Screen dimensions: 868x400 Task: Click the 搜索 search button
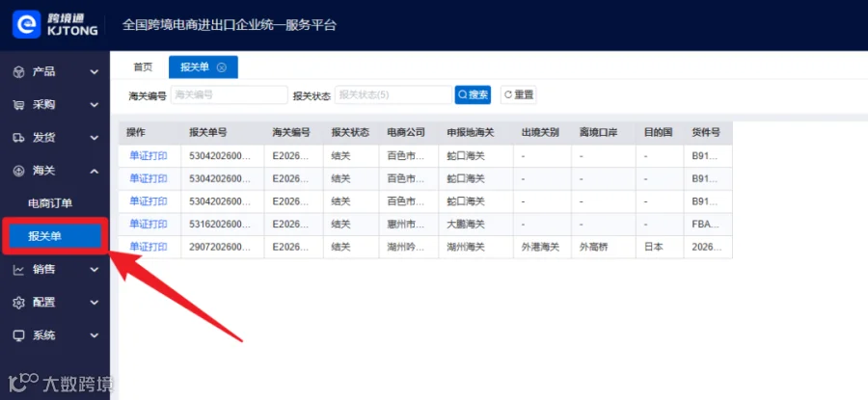pyautogui.click(x=473, y=94)
